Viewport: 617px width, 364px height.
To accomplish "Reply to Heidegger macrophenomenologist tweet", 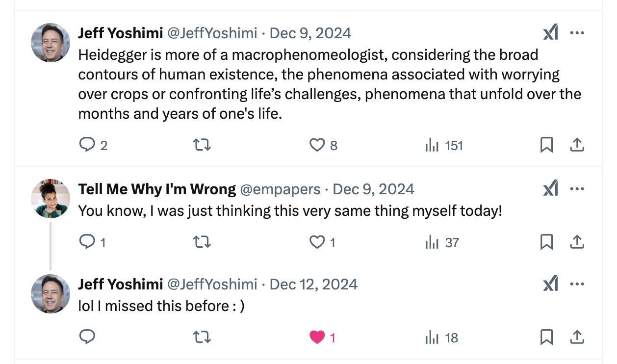I will (x=87, y=145).
